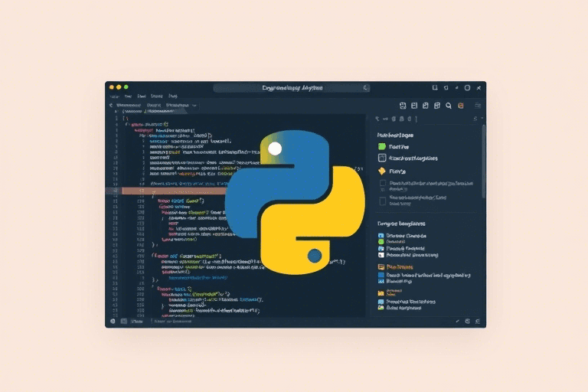Tick the first empty checkbox under the yellow diamond
Viewport: 588px width, 392px height.
383,183
